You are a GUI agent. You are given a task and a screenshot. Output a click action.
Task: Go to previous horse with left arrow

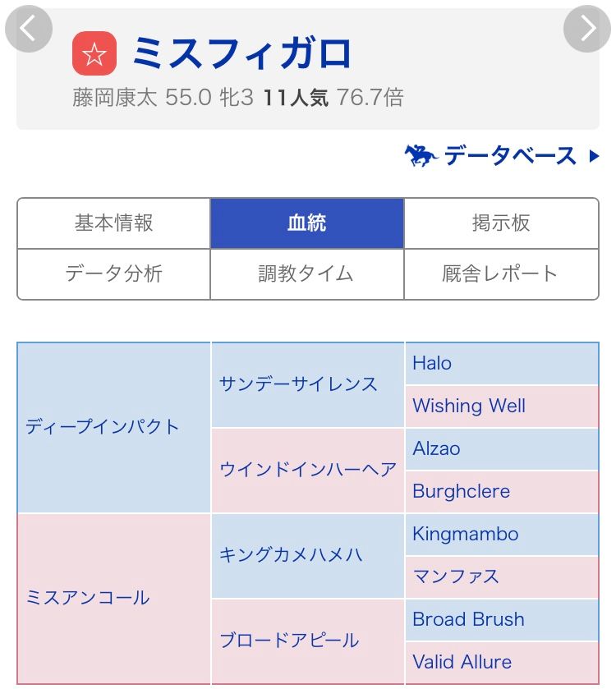click(29, 29)
